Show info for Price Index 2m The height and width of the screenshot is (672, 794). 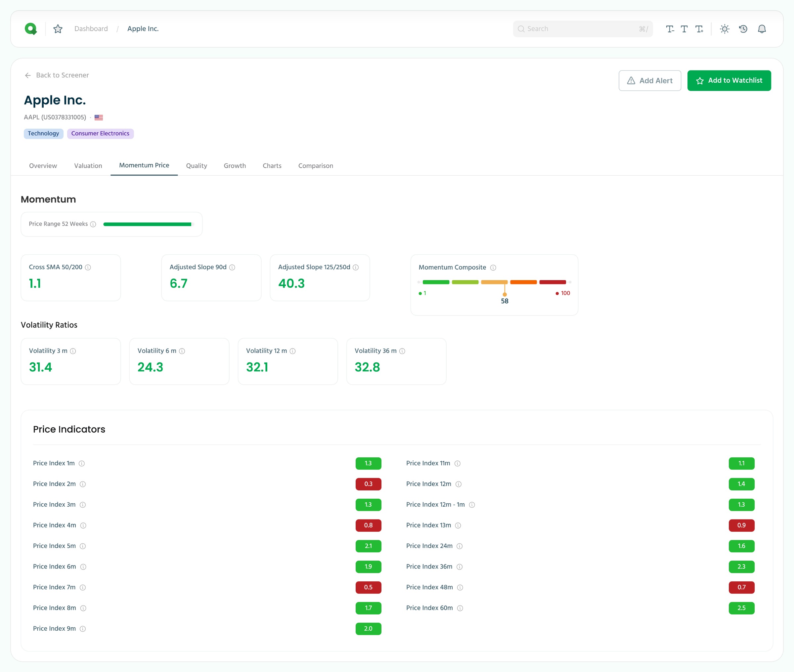tap(83, 484)
